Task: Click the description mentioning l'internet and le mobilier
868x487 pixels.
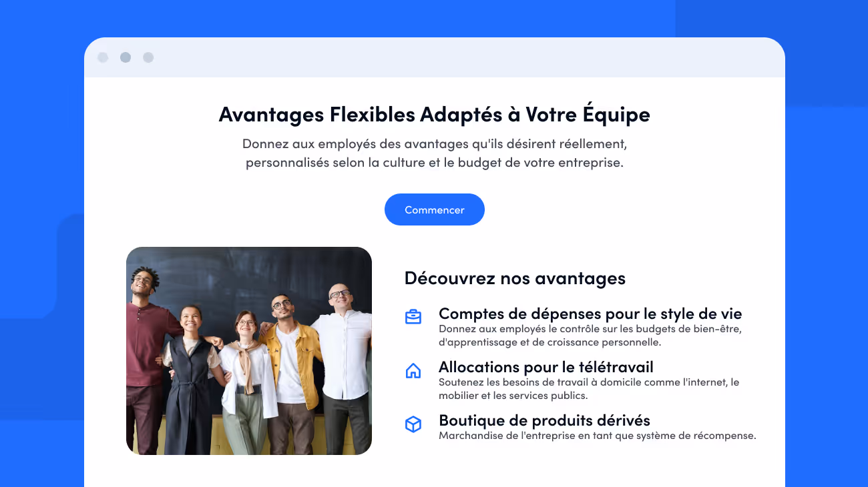Action: pos(589,389)
